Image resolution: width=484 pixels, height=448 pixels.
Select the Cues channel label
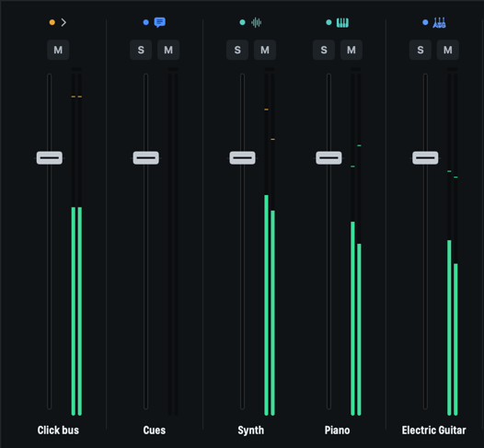pos(155,431)
